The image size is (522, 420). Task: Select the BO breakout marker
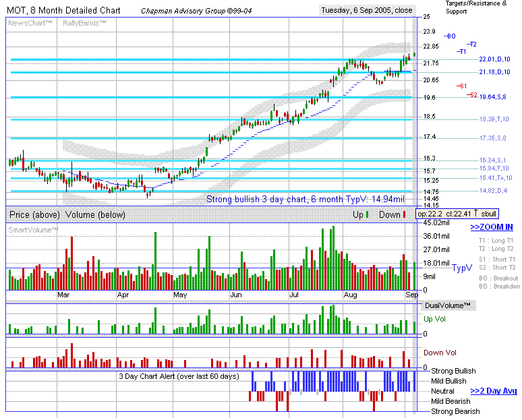tap(450, 36)
